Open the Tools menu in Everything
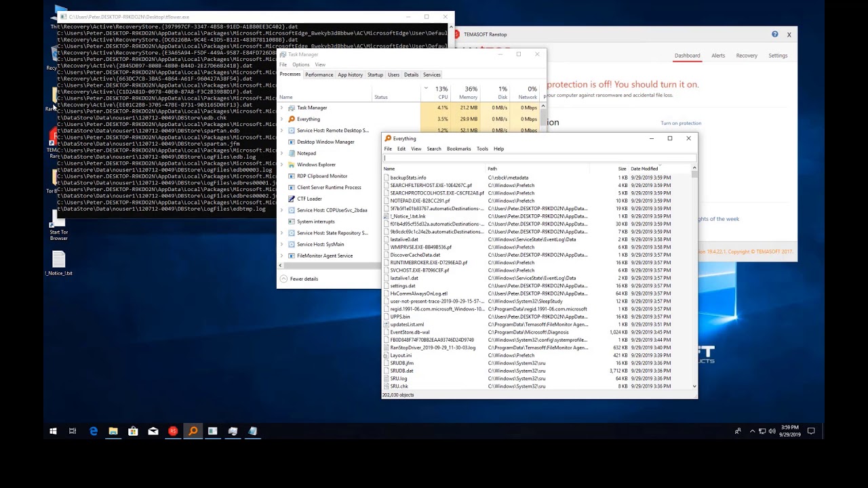 coord(482,148)
